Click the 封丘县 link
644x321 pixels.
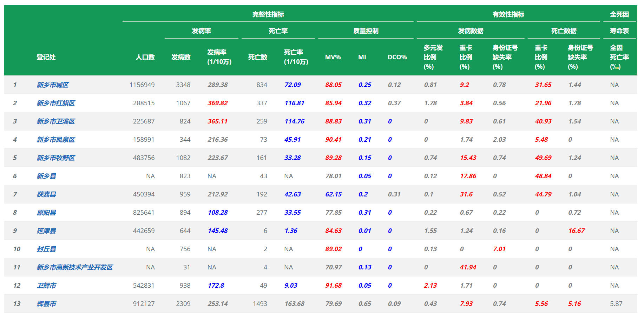point(46,249)
